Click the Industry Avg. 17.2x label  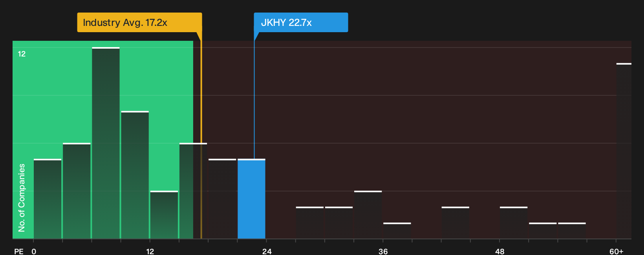point(139,22)
